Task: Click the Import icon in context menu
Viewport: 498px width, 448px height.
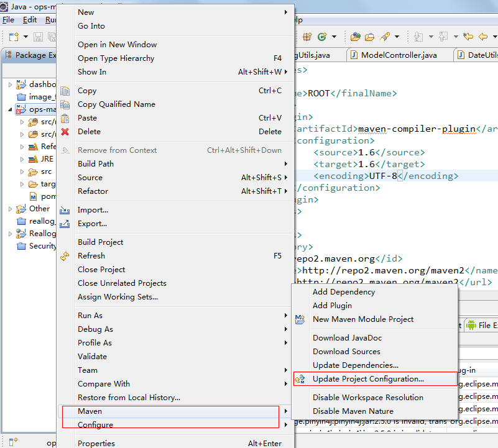Action: [x=65, y=210]
